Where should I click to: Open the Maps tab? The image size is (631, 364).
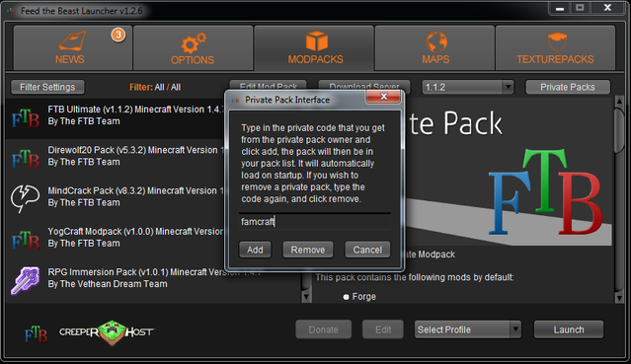tap(434, 47)
